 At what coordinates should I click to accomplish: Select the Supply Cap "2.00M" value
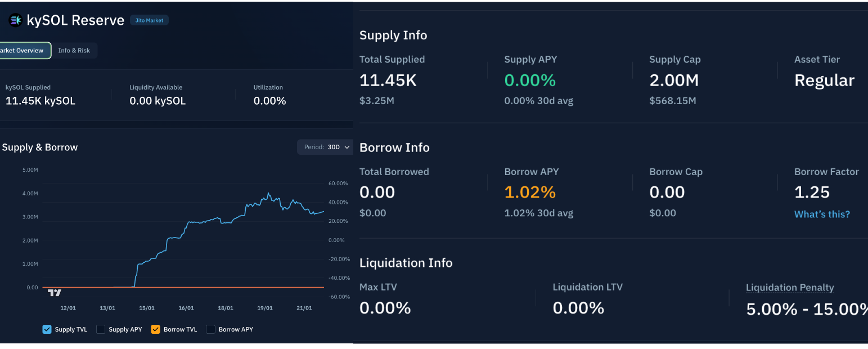pyautogui.click(x=674, y=80)
